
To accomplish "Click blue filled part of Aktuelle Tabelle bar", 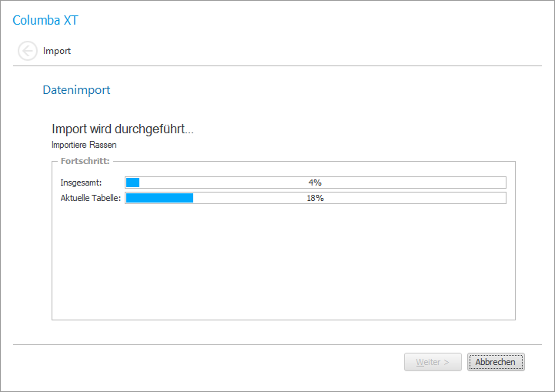I will click(159, 198).
